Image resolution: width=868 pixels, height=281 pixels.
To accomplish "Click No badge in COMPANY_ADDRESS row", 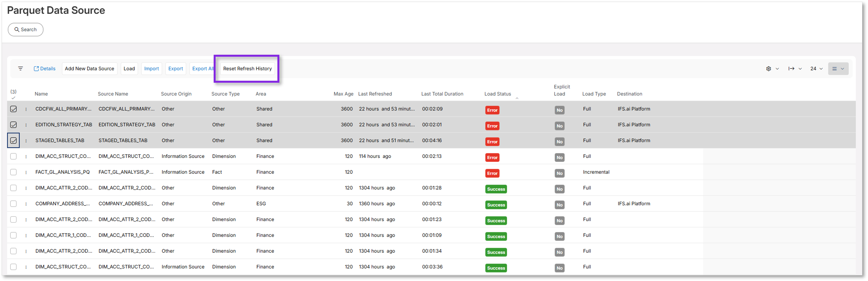I will coord(559,205).
